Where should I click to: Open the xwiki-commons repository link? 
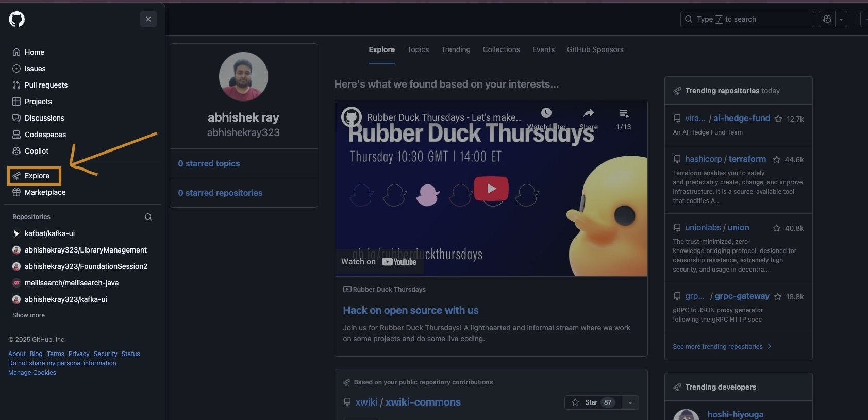coord(423,402)
